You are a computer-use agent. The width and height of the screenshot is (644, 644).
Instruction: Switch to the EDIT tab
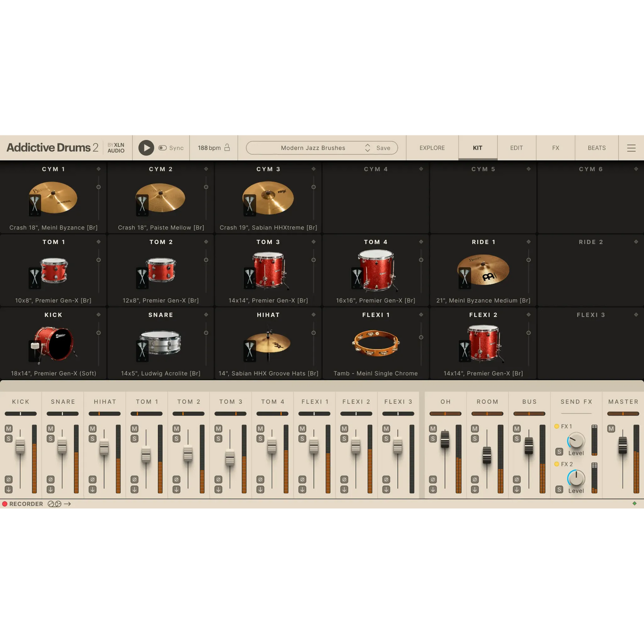tap(516, 148)
